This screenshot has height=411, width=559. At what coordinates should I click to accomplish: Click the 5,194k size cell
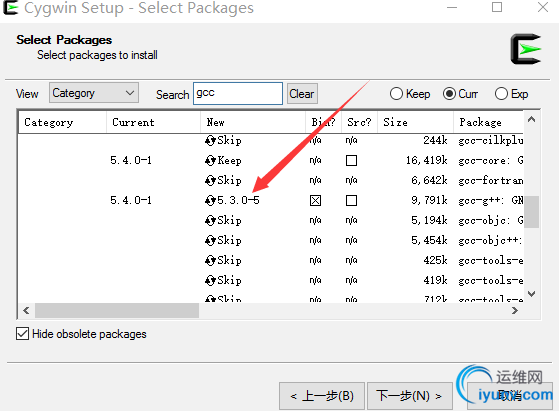pyautogui.click(x=430, y=221)
